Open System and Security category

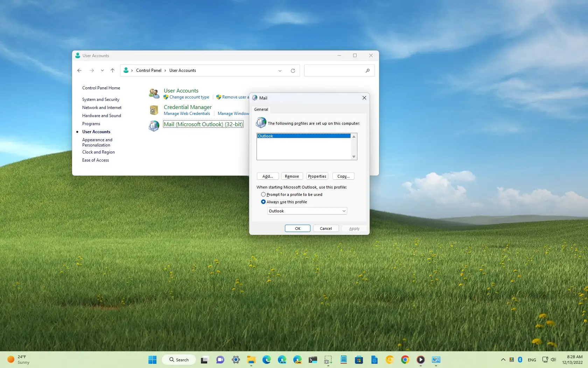[101, 100]
